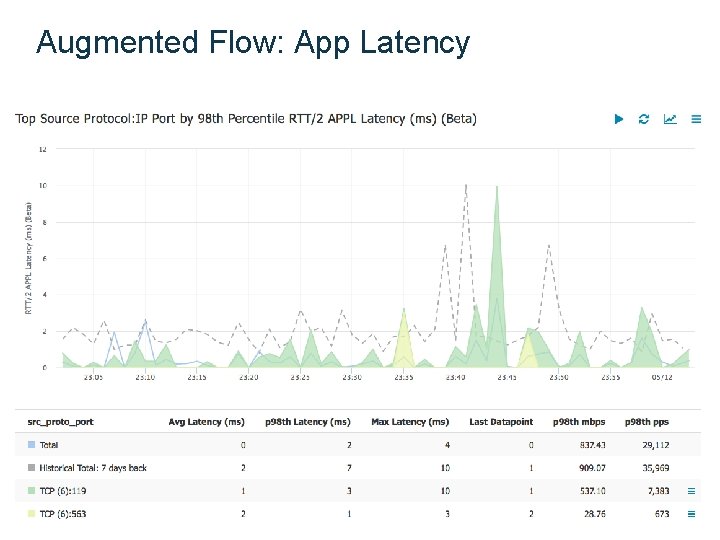Select 'Historical Total: 7 days back' row label
The width and height of the screenshot is (720, 540).
93,468
